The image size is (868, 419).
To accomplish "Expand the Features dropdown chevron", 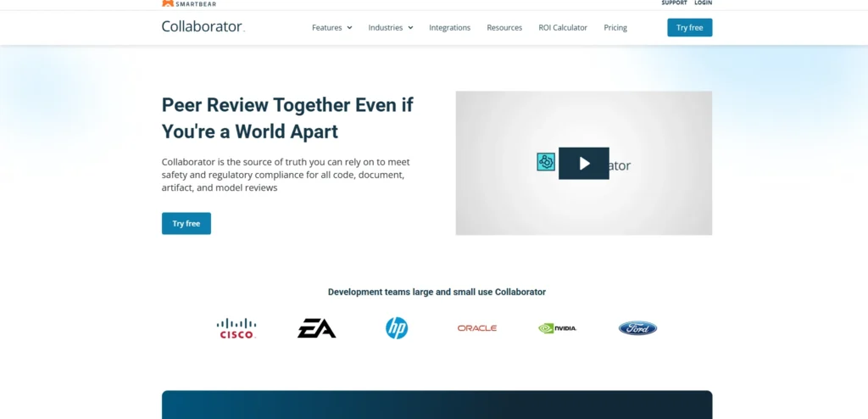I will tap(349, 28).
